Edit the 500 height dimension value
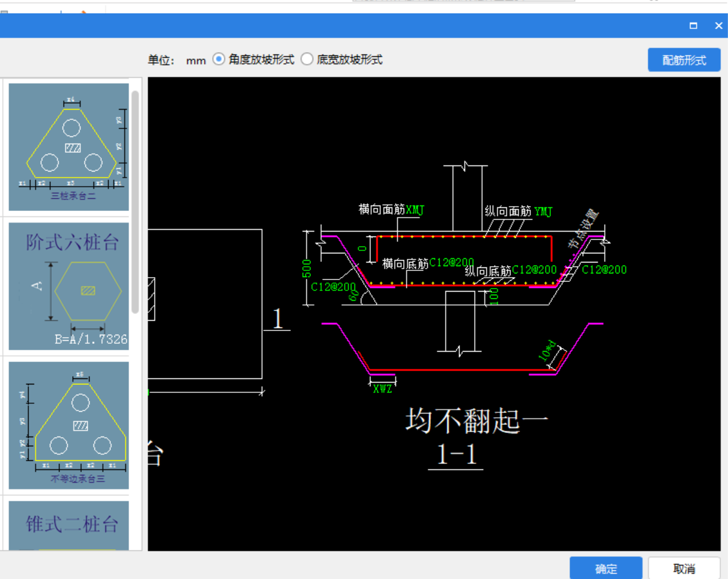Image resolution: width=728 pixels, height=579 pixels. click(307, 268)
